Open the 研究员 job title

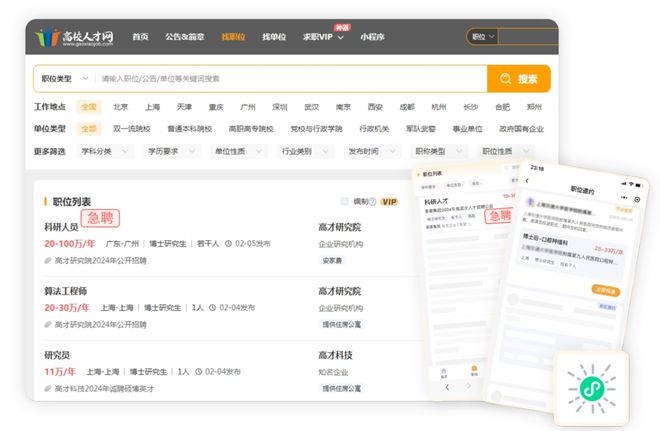click(x=57, y=355)
